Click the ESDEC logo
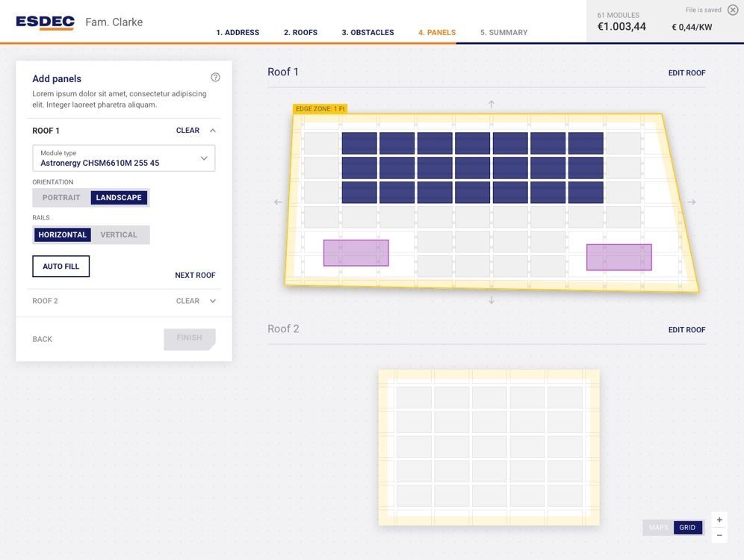744x560 pixels. (x=45, y=22)
